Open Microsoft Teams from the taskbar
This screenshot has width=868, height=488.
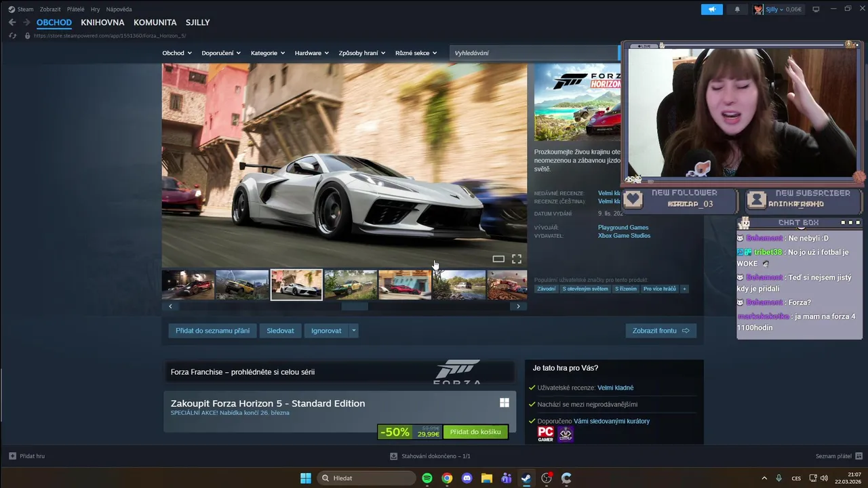point(506,478)
